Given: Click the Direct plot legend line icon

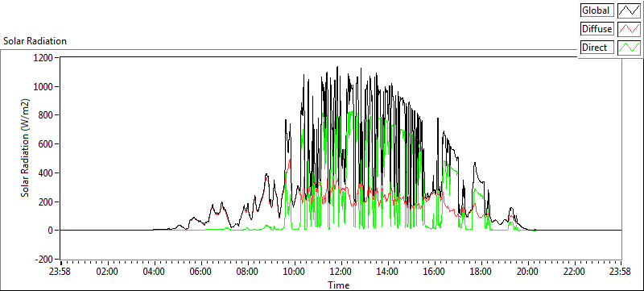Looking at the screenshot, I should pos(629,48).
